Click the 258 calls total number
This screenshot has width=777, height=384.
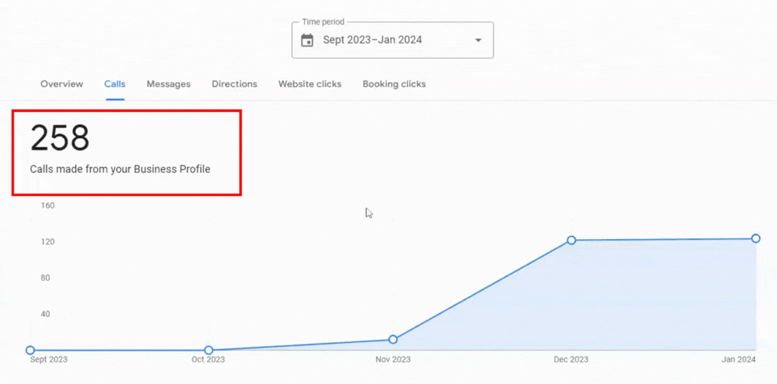60,138
